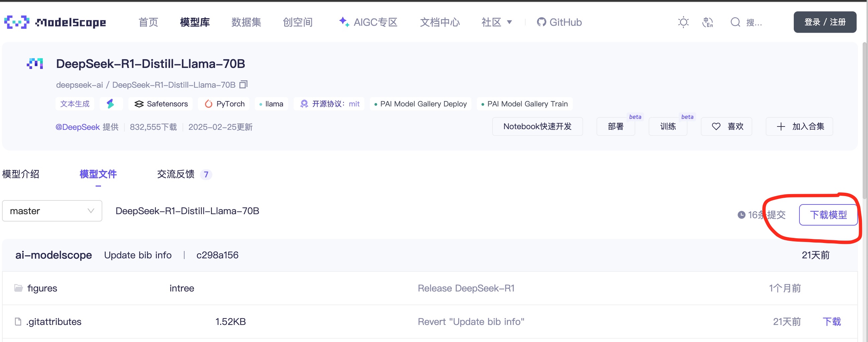Viewport: 868px width, 342px height.
Task: Click the 部署 beta button
Action: coord(616,126)
